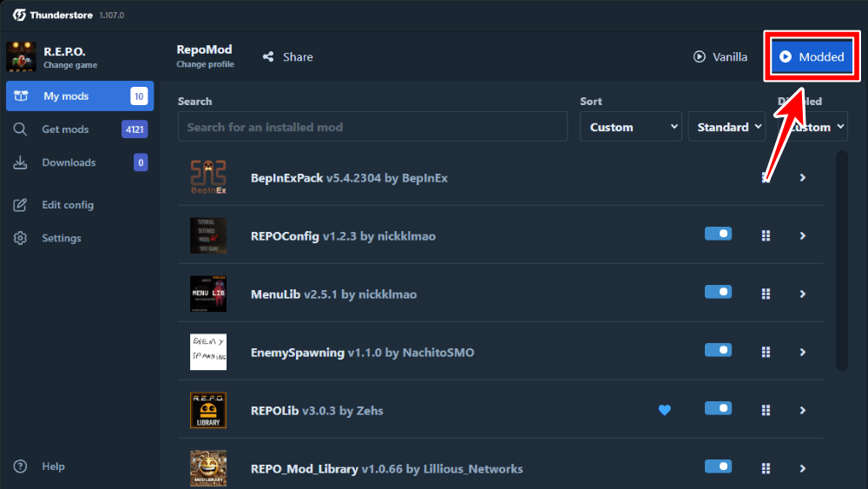Switch off the REPO_Mod_Library toggle

click(718, 466)
